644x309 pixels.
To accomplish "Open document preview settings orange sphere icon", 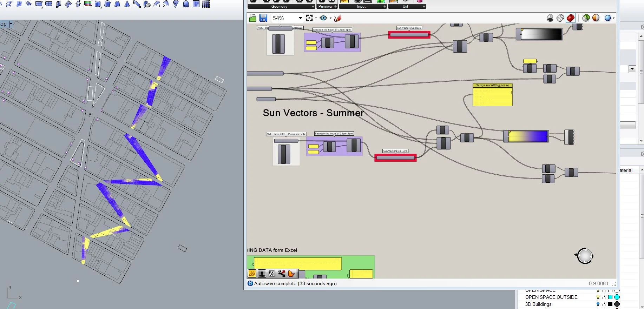I will [x=596, y=18].
